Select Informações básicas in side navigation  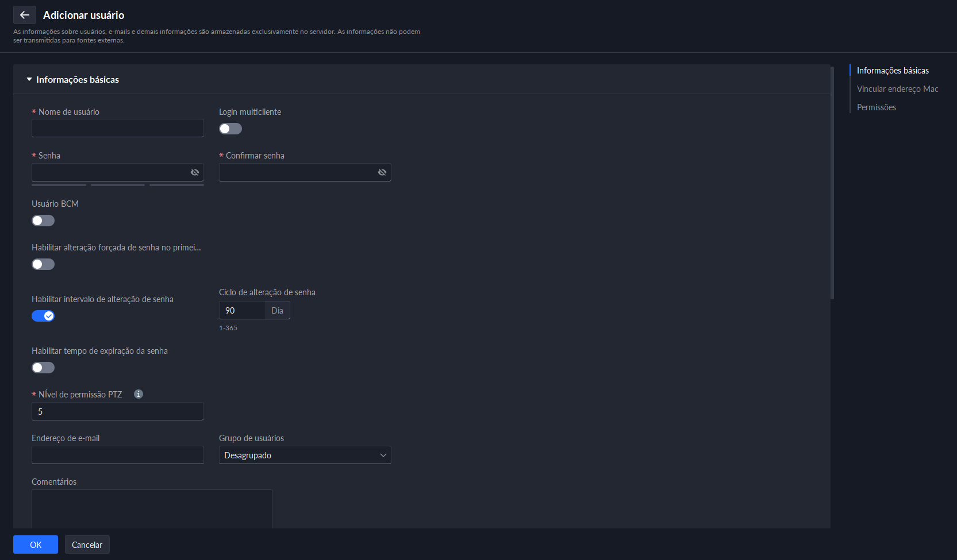[x=893, y=71]
